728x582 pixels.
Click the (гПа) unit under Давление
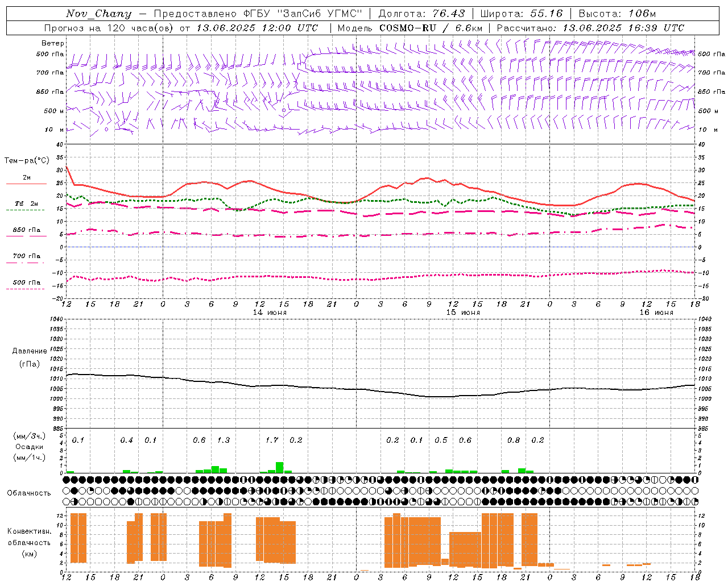tap(30, 364)
